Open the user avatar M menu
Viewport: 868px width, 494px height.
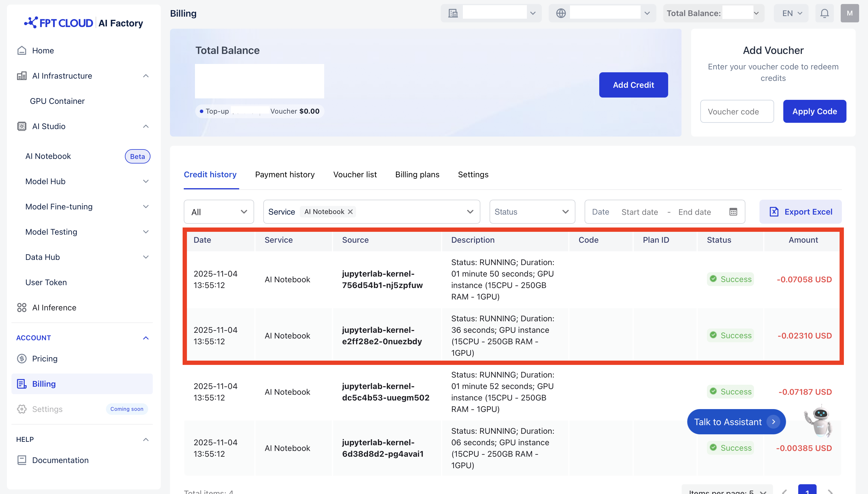click(849, 13)
